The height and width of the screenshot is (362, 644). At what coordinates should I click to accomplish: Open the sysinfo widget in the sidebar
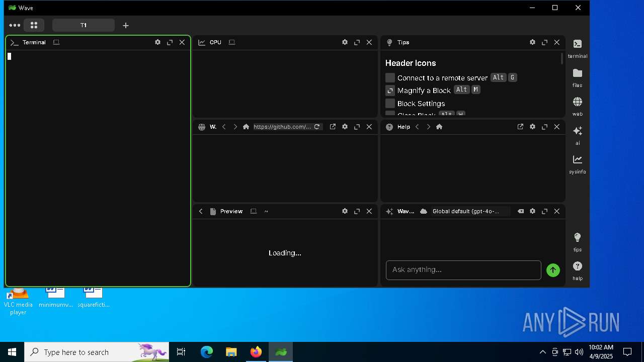pos(578,164)
